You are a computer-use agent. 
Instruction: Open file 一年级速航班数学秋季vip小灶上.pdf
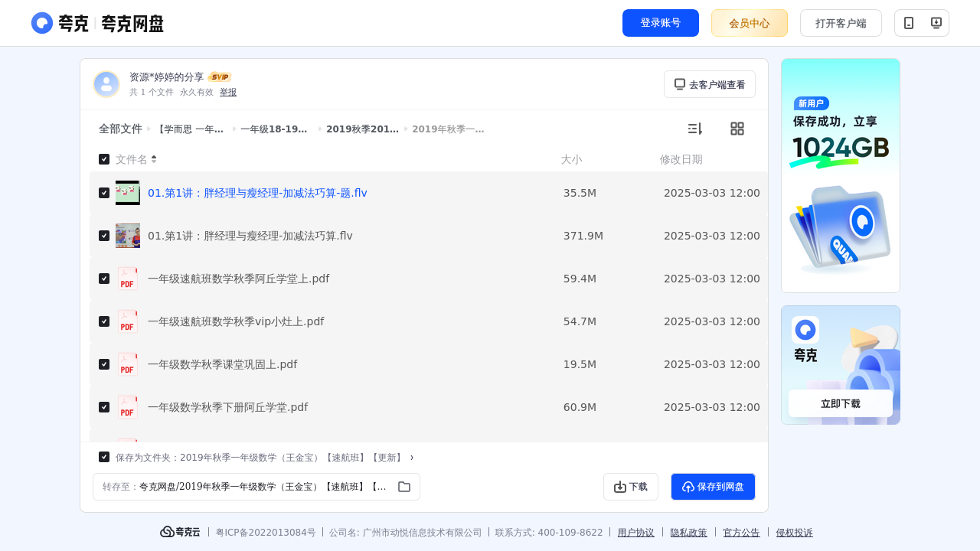tap(236, 321)
